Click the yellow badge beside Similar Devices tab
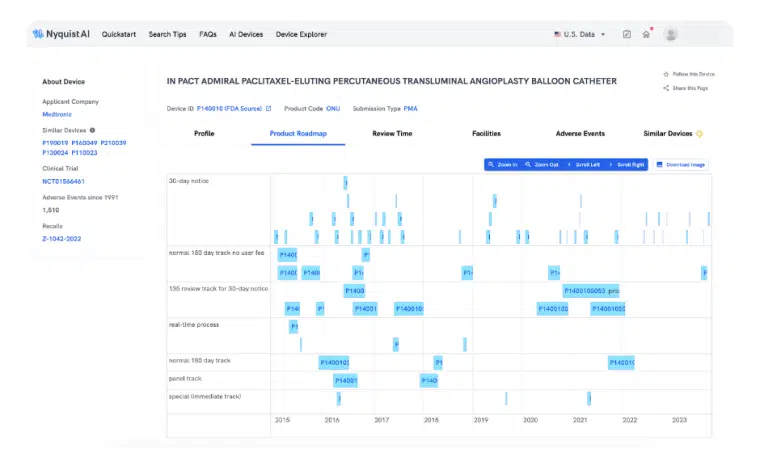Viewport: 760px width, 468px height. (699, 134)
